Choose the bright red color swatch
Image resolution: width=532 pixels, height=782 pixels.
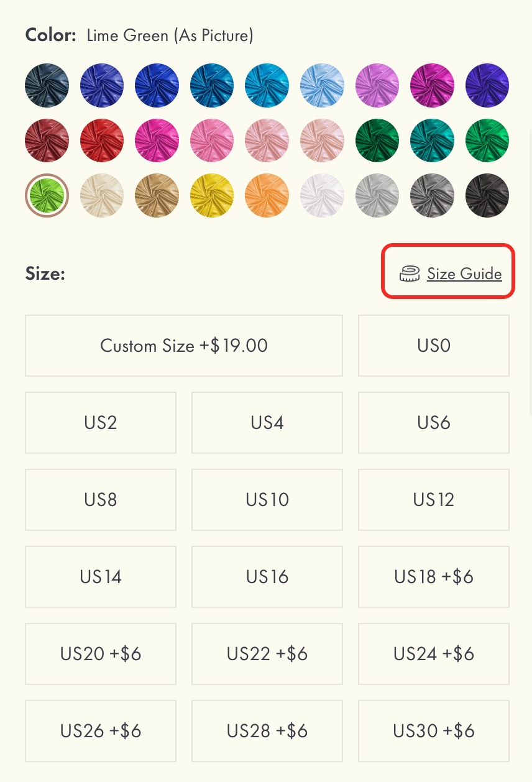coord(102,140)
